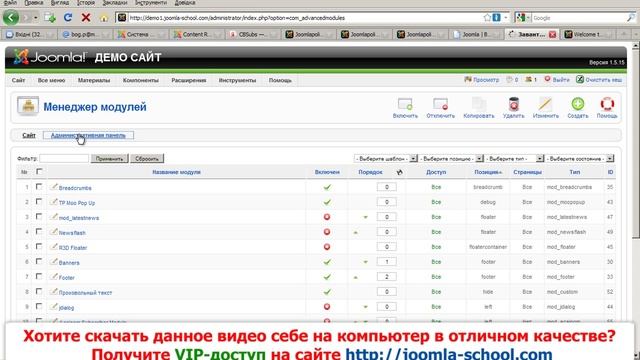Enable R3D Floater via red status icon
640x360 pixels.
[327, 247]
